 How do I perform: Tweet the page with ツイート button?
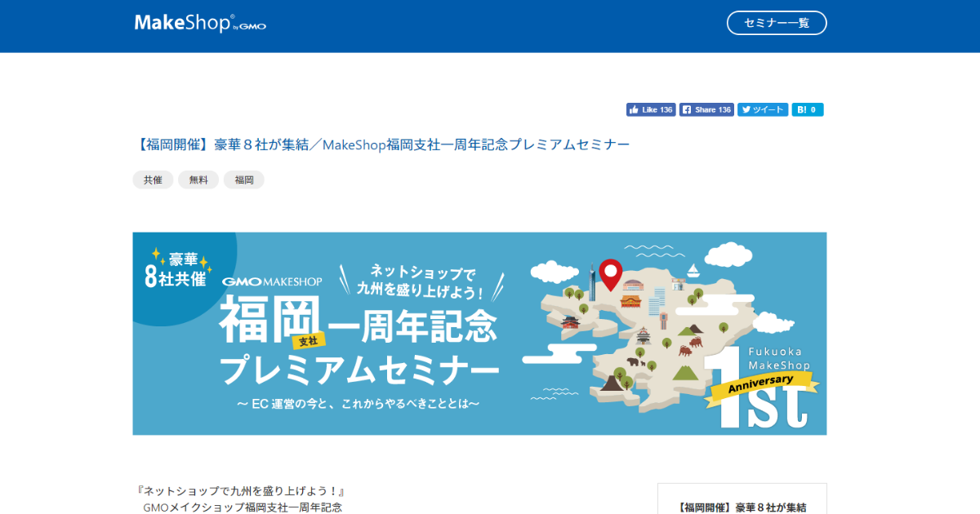(763, 109)
